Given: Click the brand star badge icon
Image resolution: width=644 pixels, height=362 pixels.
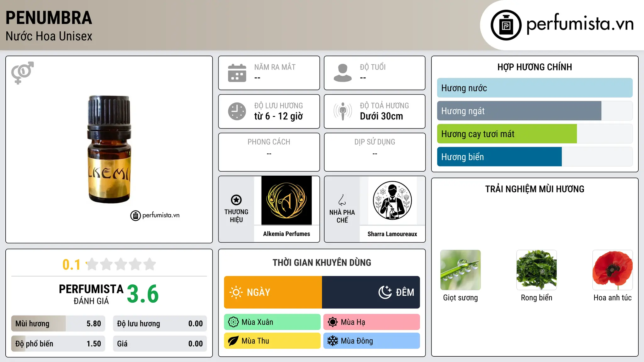Looking at the screenshot, I should 236,200.
